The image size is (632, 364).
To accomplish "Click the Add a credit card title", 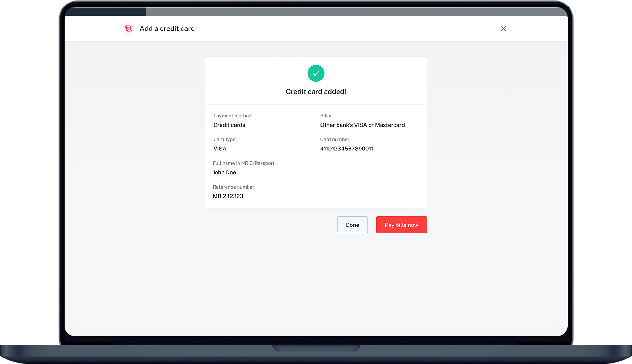I will point(167,28).
